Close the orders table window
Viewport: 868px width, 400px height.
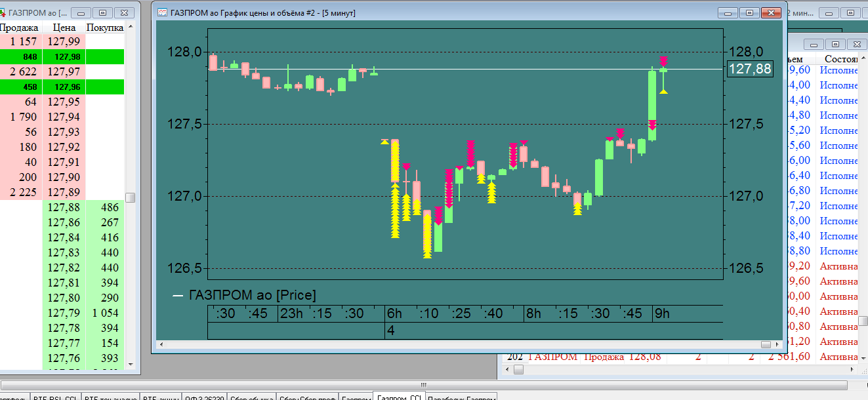click(x=856, y=44)
